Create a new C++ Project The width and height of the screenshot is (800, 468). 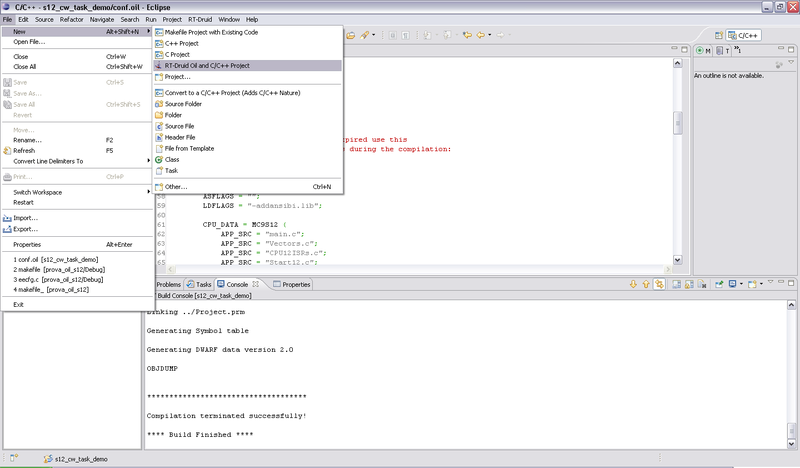(x=248, y=43)
